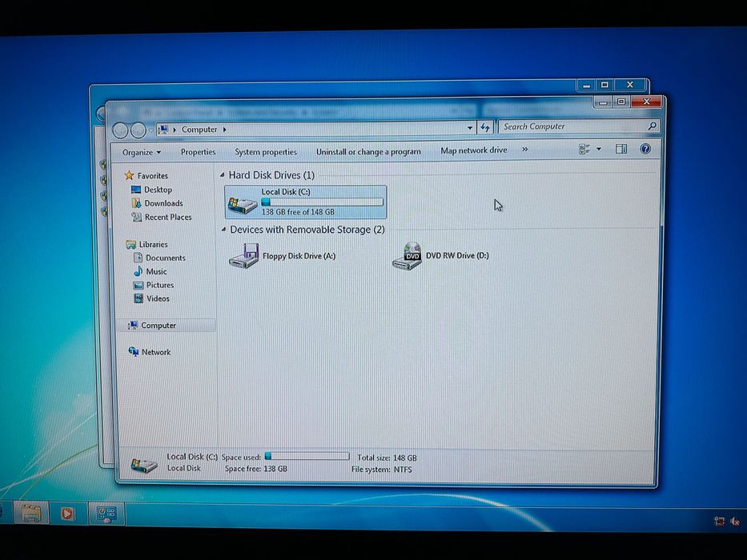Click 'Devices with Removable Storage (2)' heading

tap(307, 230)
